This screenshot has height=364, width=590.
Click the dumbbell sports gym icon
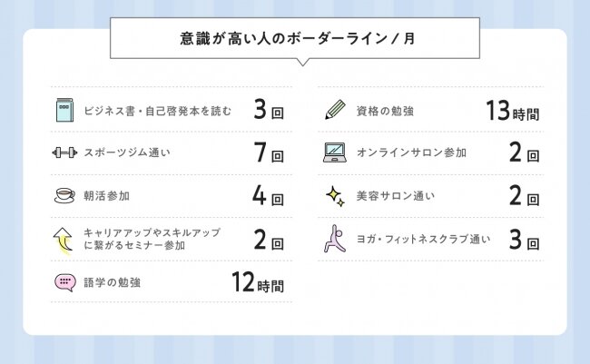point(64,152)
